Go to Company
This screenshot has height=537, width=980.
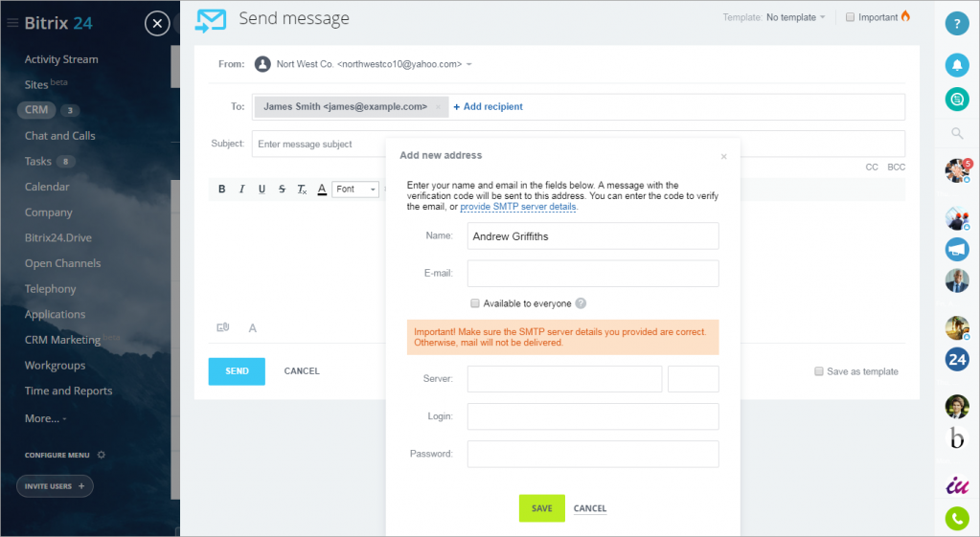[48, 213]
